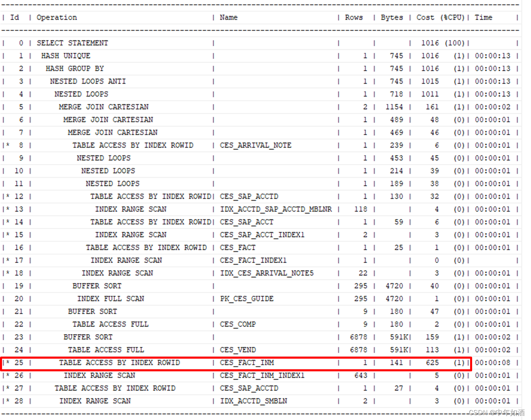Image resolution: width=531 pixels, height=420 pixels.
Task: Click 'MERGE JOIN CARTESIAN' in row 7
Action: click(113, 133)
